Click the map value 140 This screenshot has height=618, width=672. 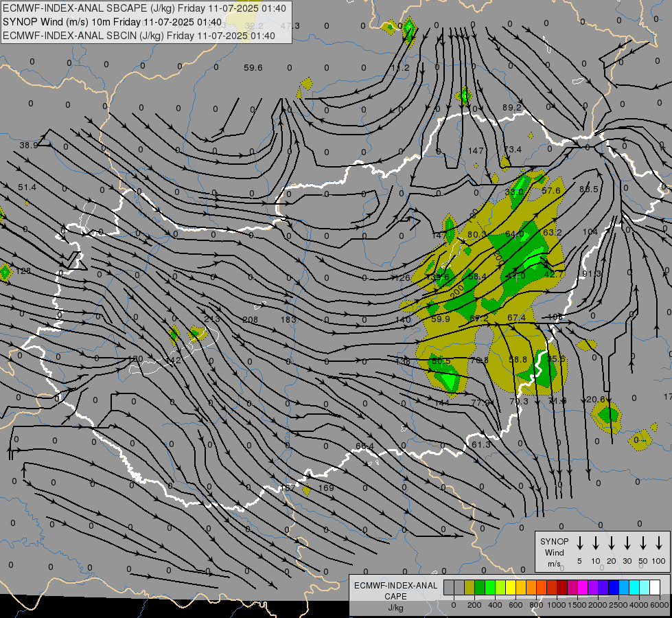(403, 319)
